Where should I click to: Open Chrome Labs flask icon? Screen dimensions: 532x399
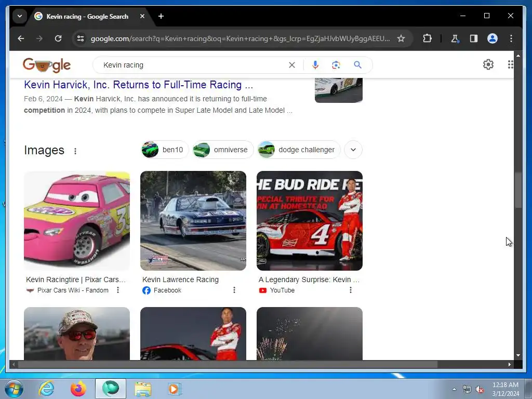(x=455, y=38)
